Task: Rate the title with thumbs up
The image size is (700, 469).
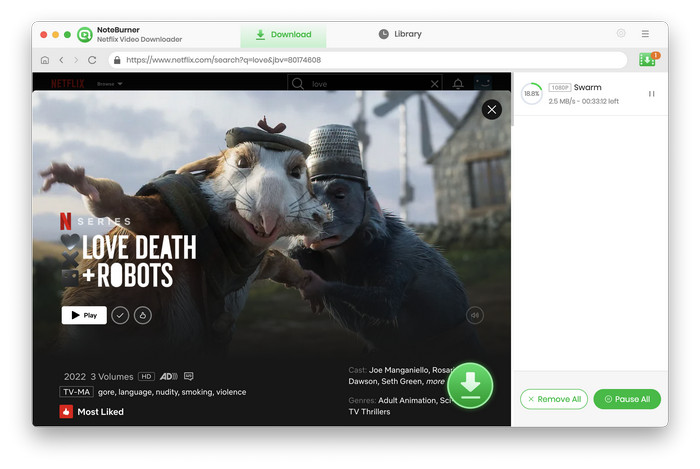Action: coord(143,315)
